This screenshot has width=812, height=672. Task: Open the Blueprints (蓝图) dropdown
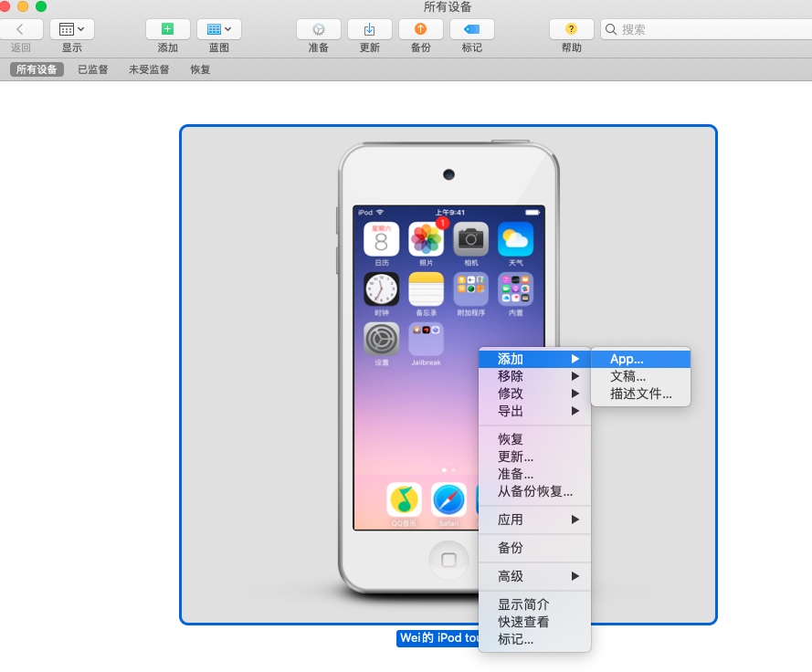(218, 29)
